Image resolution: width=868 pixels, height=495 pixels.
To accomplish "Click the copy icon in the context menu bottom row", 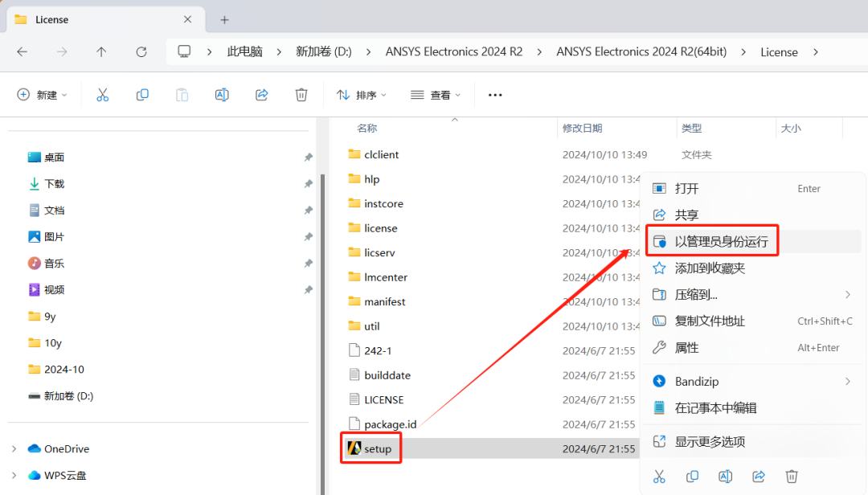I will tap(692, 477).
